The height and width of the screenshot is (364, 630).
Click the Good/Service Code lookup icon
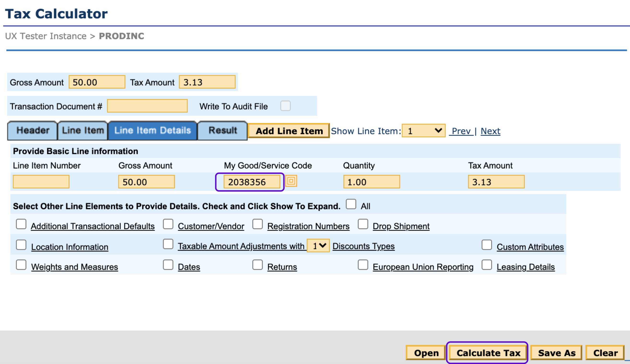[x=291, y=181]
